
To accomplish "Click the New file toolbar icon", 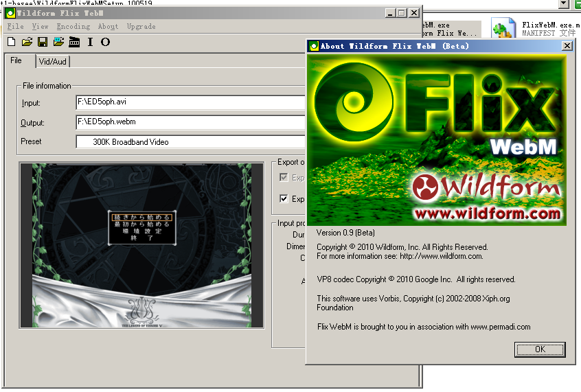I will [11, 43].
